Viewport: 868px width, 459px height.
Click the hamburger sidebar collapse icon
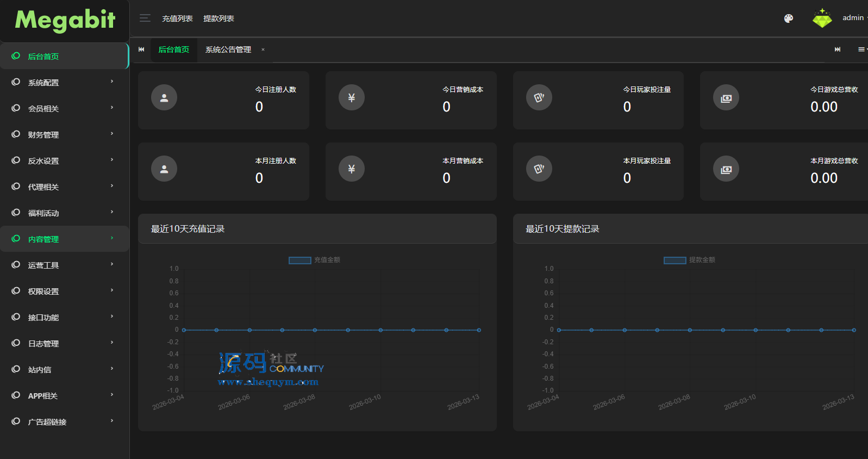[x=145, y=18]
